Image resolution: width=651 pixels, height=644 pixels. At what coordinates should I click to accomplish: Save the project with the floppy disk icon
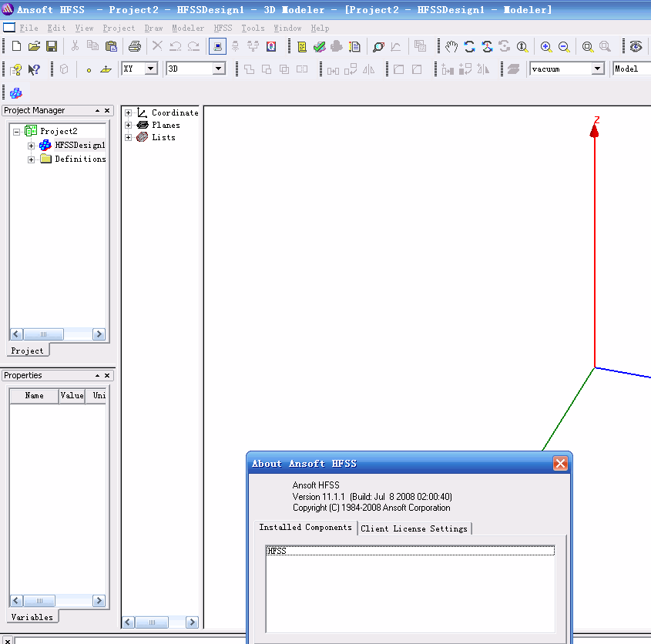coord(52,46)
